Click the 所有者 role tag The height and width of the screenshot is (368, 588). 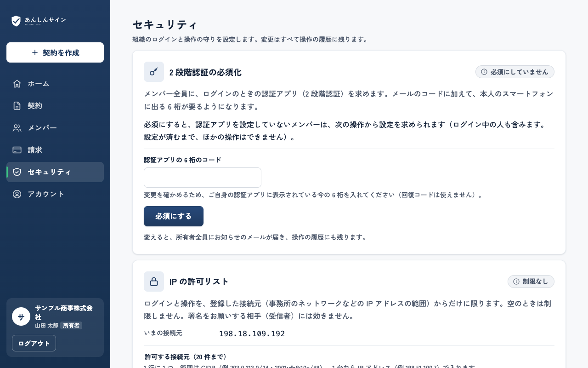(x=71, y=325)
